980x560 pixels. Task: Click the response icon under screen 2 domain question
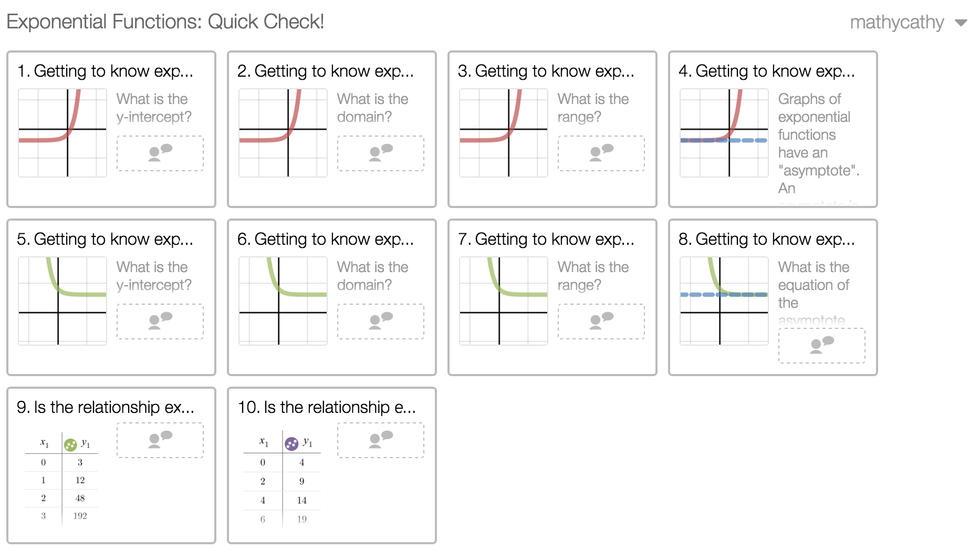(381, 153)
